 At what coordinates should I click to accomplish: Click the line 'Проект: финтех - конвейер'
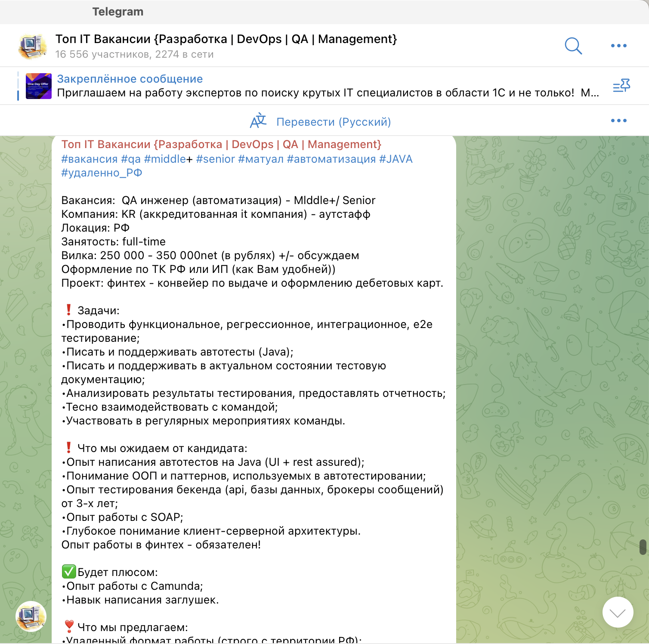(x=252, y=283)
